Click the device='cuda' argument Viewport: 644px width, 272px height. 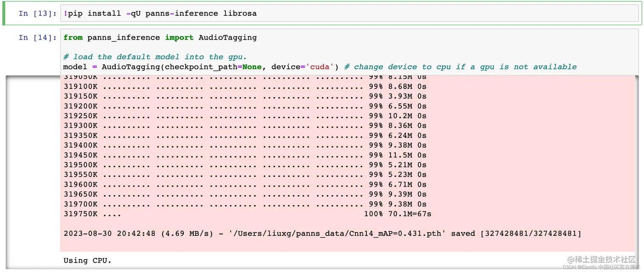coord(303,67)
